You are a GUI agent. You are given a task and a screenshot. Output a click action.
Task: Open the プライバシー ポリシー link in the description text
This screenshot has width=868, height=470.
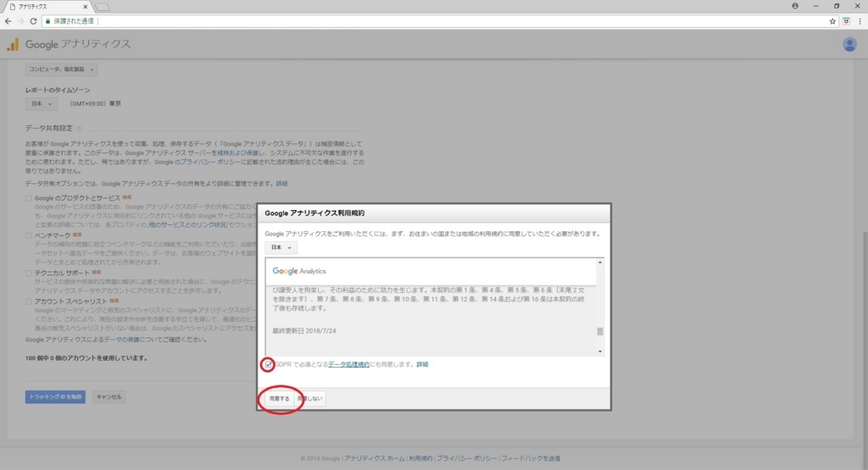pyautogui.click(x=210, y=162)
